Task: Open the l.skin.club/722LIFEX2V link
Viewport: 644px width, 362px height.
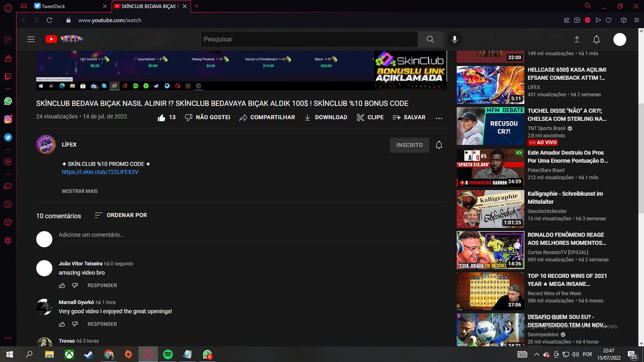Action: [x=100, y=172]
